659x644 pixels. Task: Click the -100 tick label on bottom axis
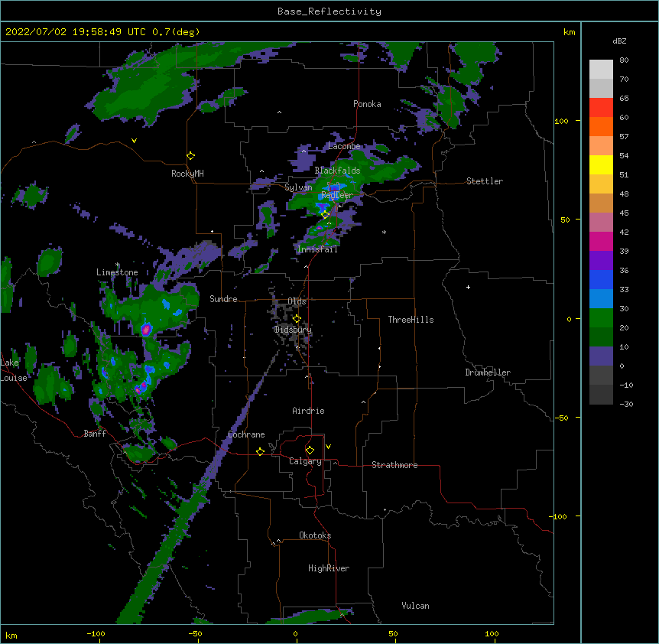[96, 634]
